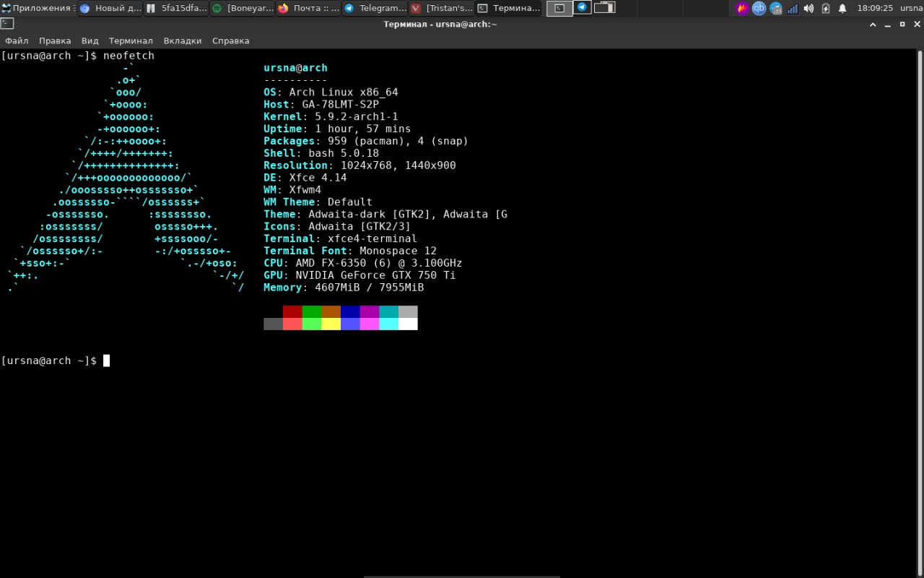Switch to the Telegram taskbar window
Viewport: 924px width, 578px height.
[x=375, y=8]
